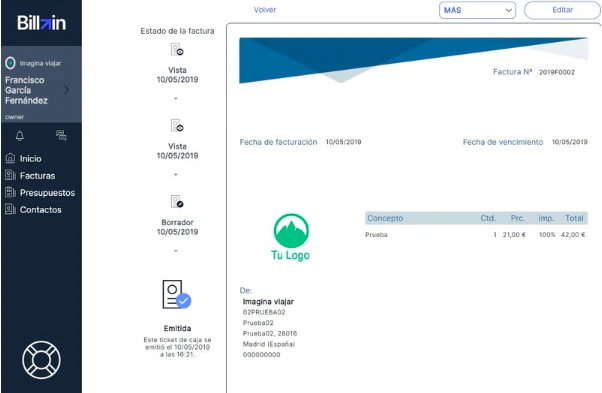This screenshot has width=602, height=393.
Task: Open the chat messages icon in sidebar
Action: point(61,135)
